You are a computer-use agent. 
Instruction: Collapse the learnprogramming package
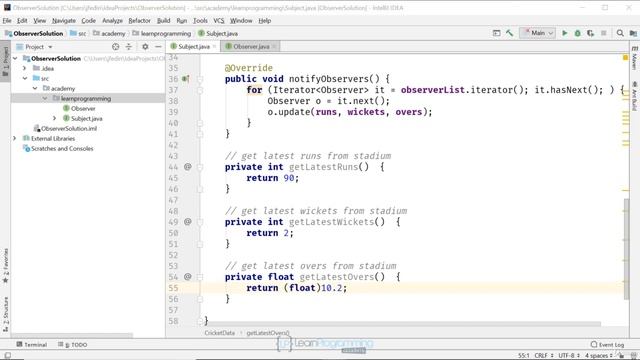(x=44, y=98)
